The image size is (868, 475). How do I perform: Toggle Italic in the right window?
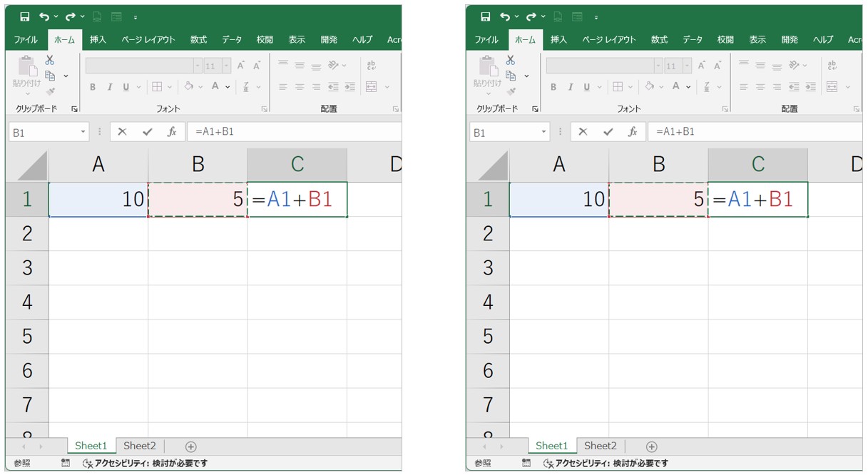[x=571, y=87]
